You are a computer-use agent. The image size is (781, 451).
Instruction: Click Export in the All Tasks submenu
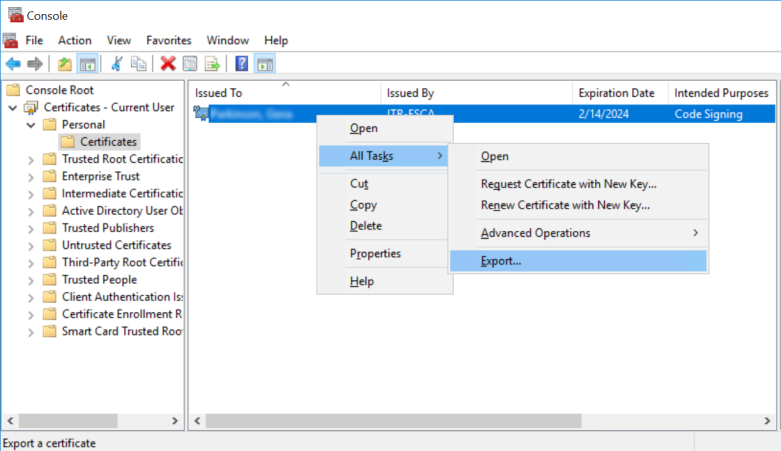point(578,261)
